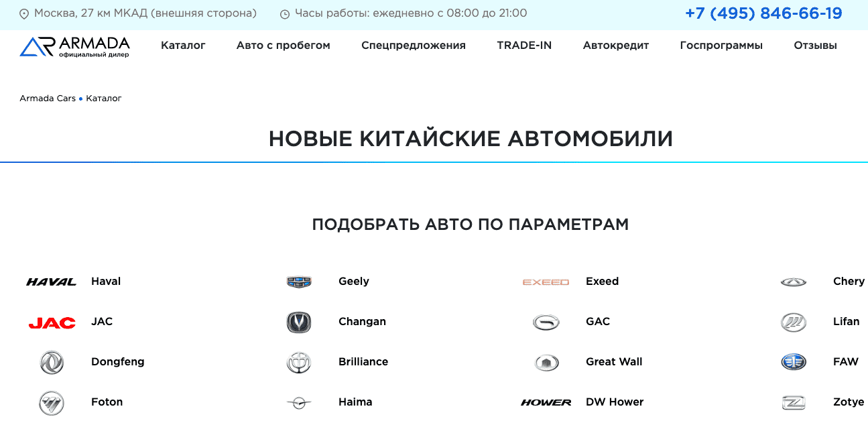
Task: Select the Geely logo icon
Action: (299, 281)
